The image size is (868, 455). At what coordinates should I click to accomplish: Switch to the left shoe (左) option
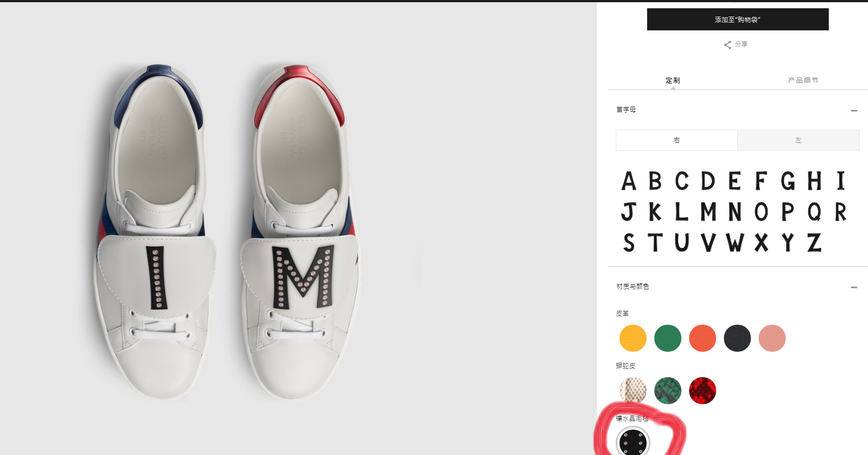pos(798,140)
